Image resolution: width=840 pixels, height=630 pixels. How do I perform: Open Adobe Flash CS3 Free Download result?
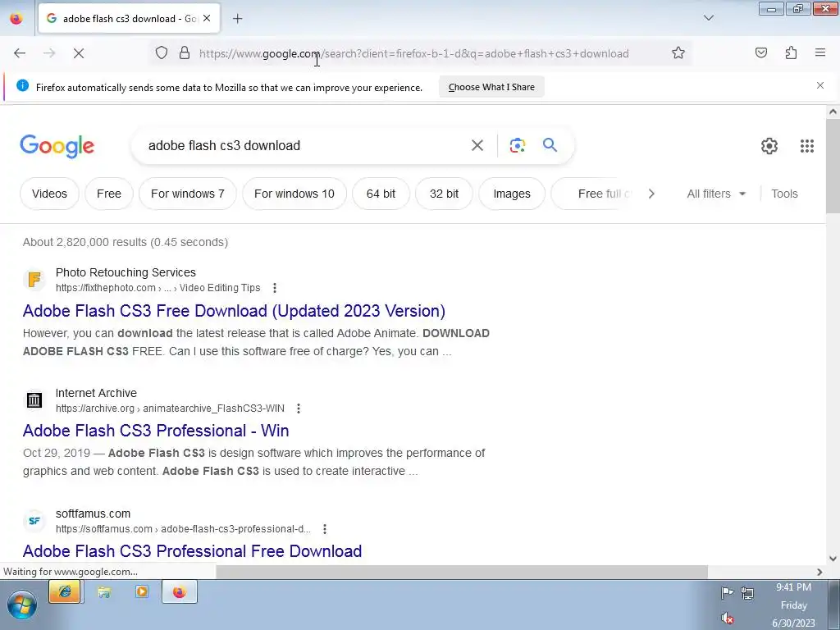click(x=234, y=311)
